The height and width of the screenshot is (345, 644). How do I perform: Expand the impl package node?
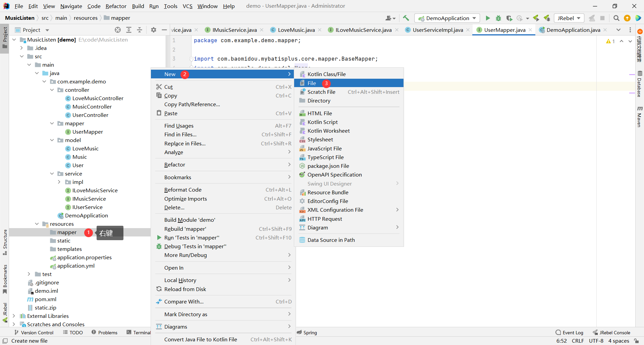[59, 182]
